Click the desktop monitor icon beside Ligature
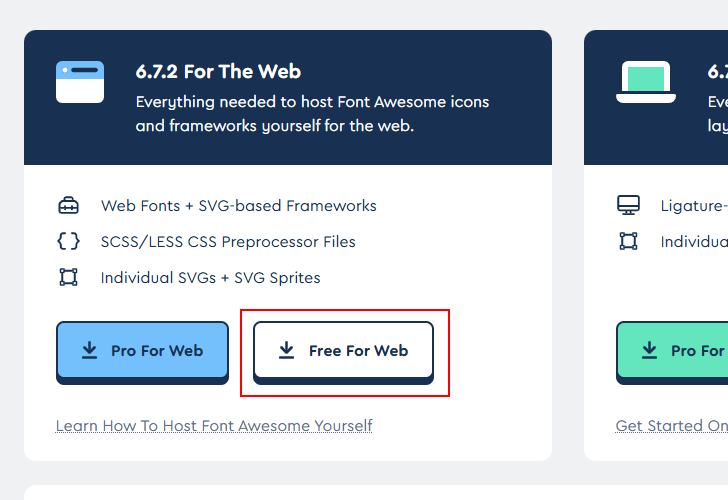 (x=628, y=206)
